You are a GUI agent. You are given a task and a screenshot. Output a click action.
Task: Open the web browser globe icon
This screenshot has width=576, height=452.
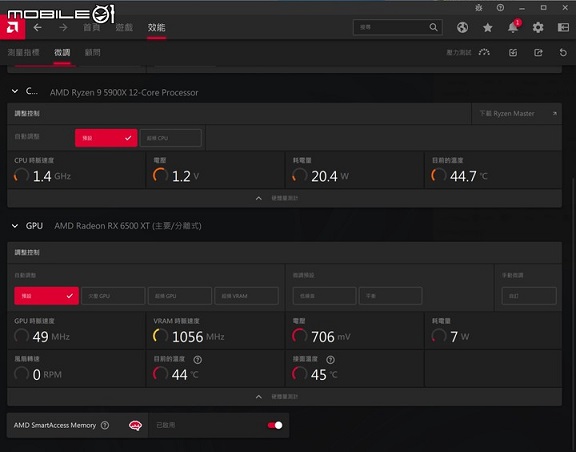tap(462, 28)
